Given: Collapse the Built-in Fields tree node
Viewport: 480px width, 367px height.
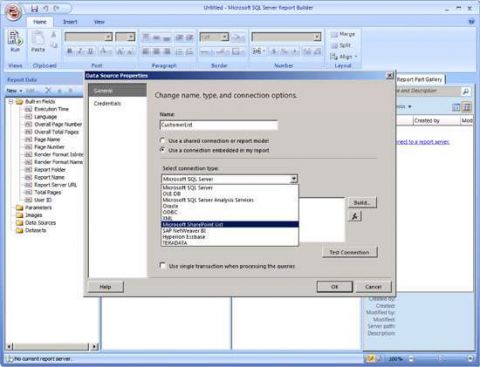Looking at the screenshot, I should point(11,101).
